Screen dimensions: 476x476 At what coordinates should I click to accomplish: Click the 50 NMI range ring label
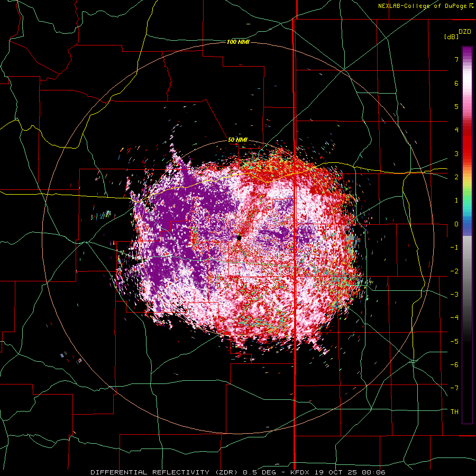pyautogui.click(x=237, y=140)
